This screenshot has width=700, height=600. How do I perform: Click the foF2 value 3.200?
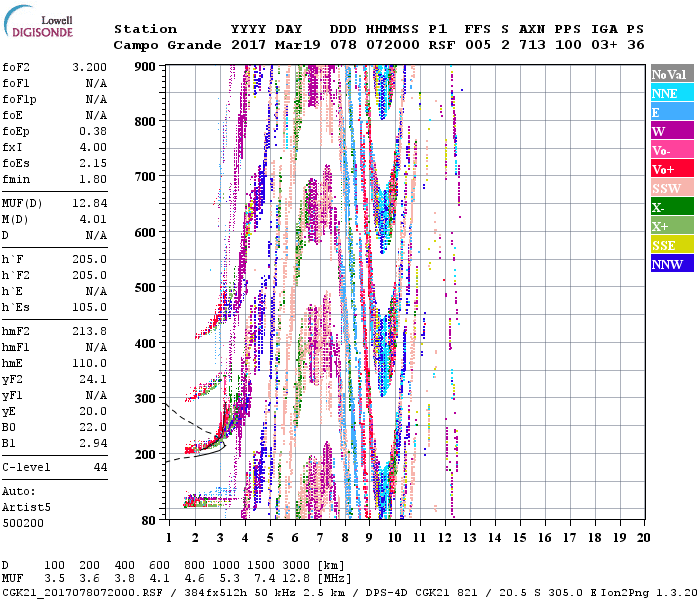(x=89, y=67)
